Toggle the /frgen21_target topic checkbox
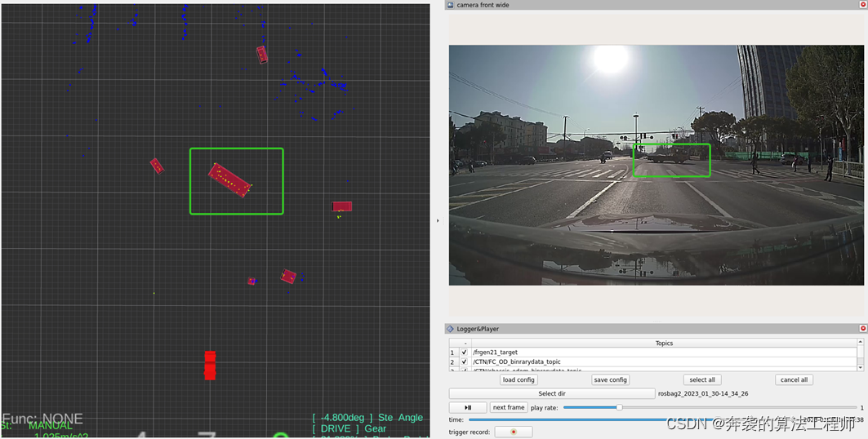 pyautogui.click(x=464, y=353)
